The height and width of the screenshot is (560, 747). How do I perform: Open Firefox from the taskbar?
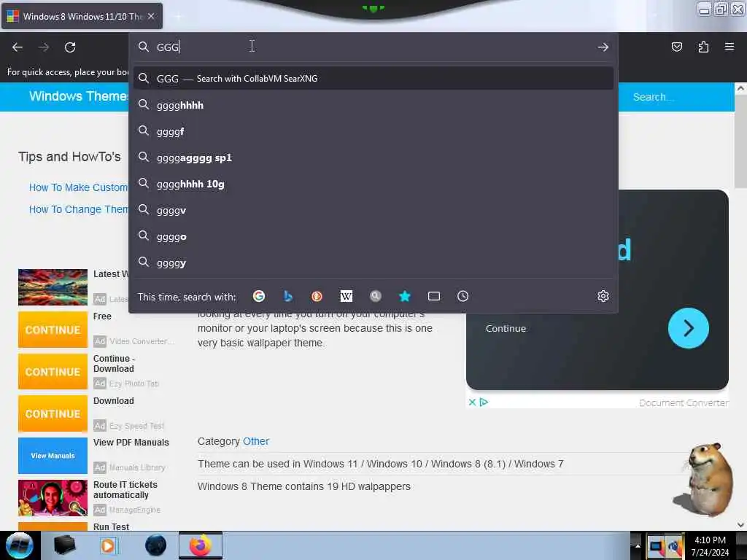[201, 545]
